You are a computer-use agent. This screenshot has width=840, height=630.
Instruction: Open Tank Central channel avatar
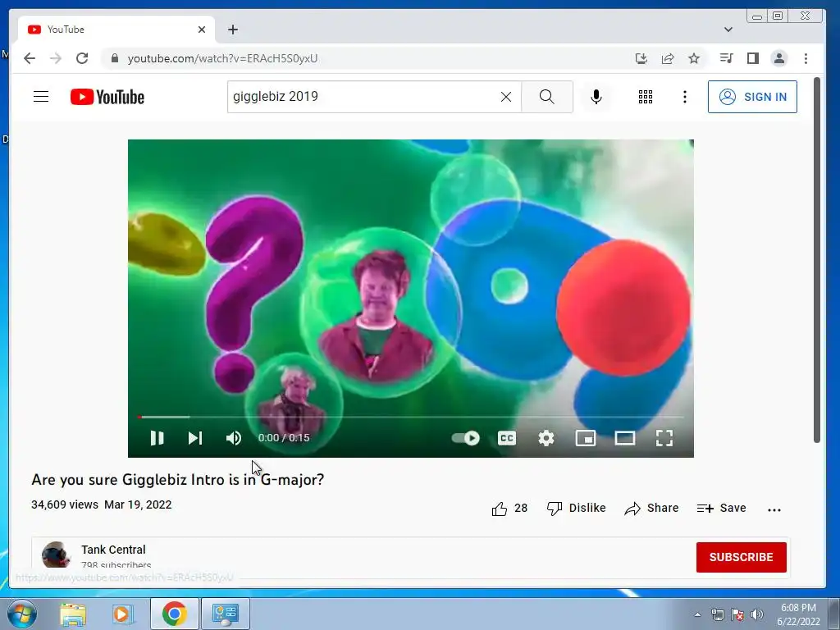click(x=56, y=555)
